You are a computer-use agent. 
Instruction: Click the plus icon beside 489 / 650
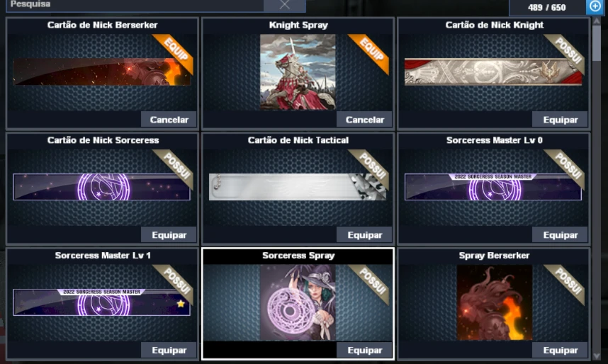point(595,6)
